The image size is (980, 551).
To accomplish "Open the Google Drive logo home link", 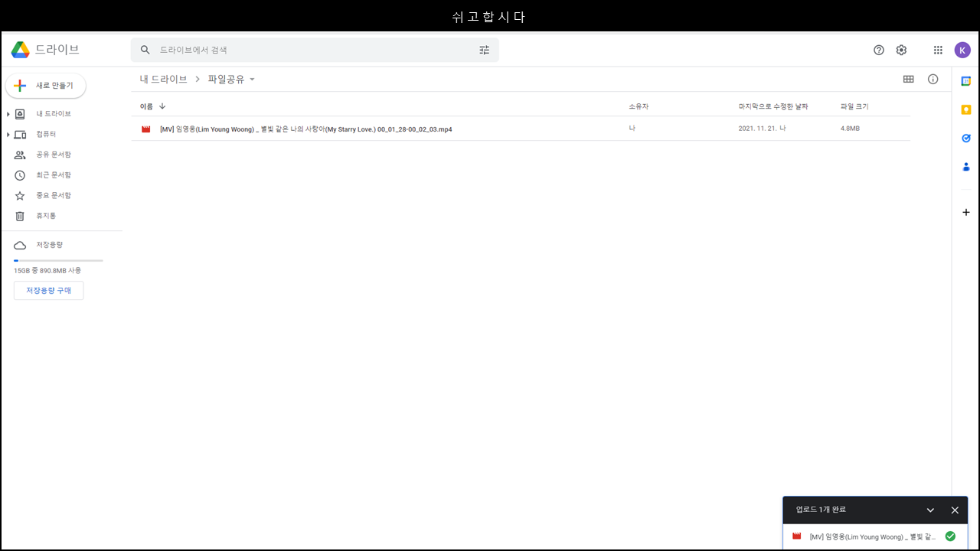I will [x=45, y=50].
